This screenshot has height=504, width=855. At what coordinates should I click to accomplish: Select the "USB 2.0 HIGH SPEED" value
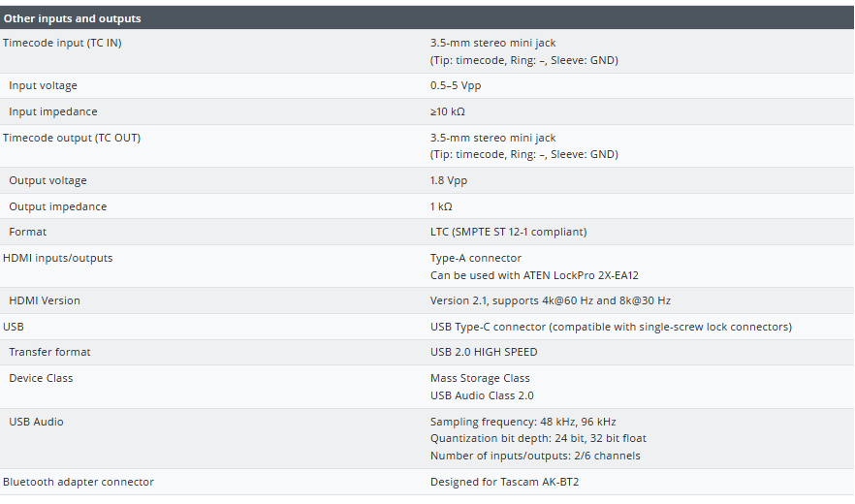[484, 352]
